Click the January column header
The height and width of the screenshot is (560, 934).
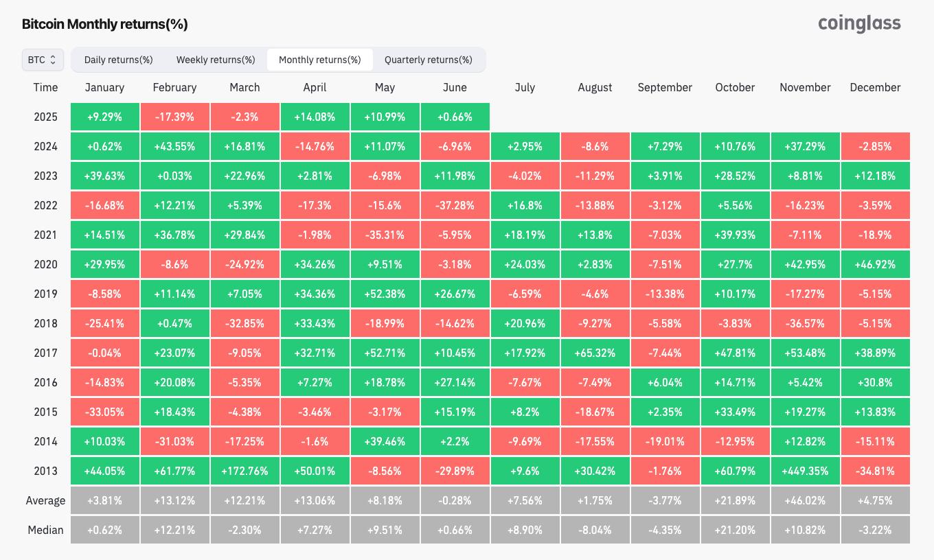(x=104, y=87)
